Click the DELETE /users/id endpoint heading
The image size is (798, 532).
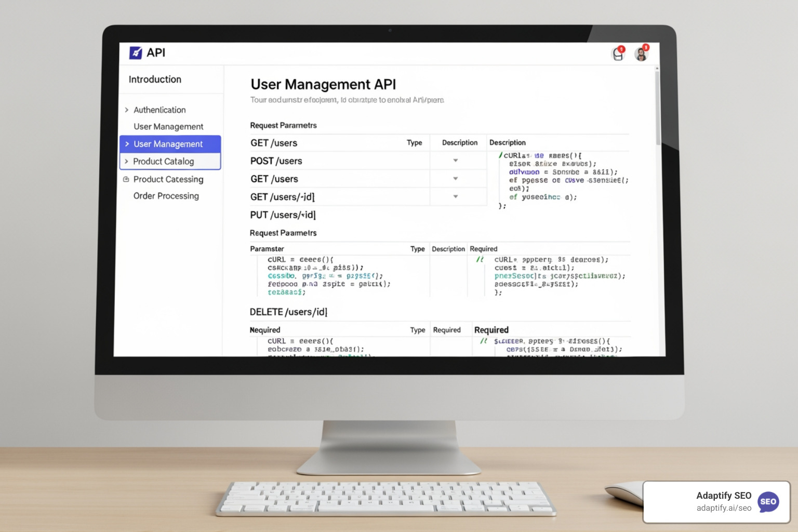[x=288, y=312]
